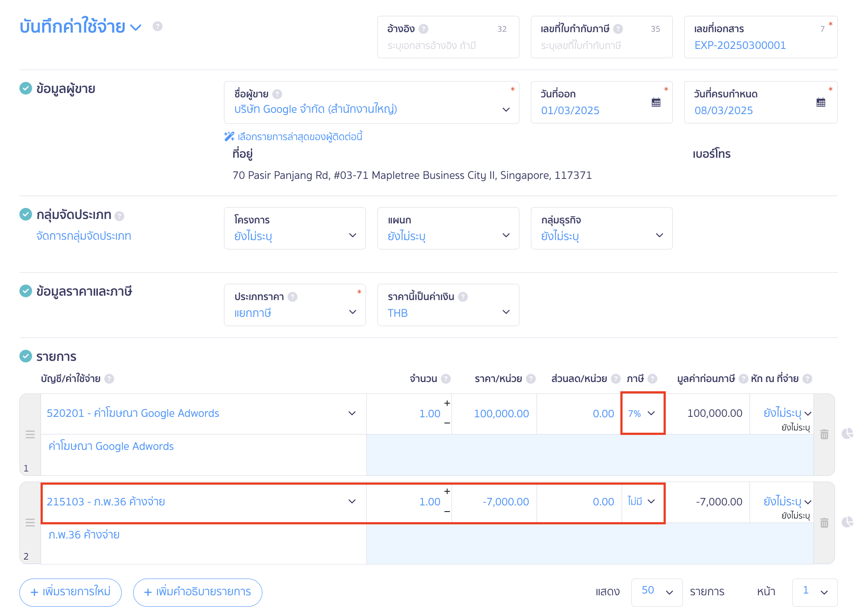Viewport: 858px width, 616px height.
Task: Click issue date field 01/03/2025
Action: (602, 102)
